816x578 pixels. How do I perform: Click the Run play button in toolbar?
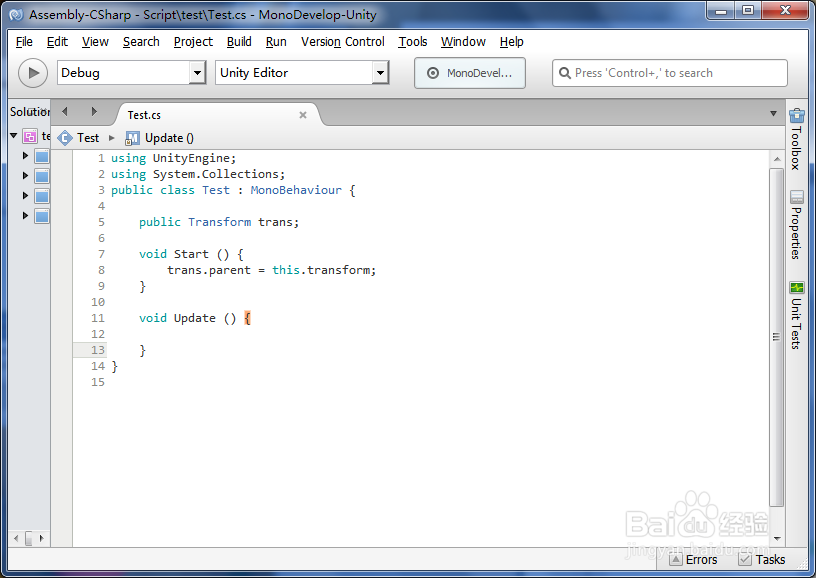pos(33,73)
